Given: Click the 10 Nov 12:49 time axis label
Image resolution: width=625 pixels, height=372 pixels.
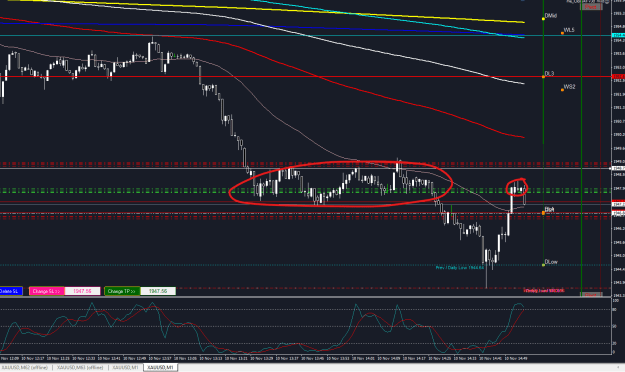Looking at the screenshot, I should coord(136,358).
